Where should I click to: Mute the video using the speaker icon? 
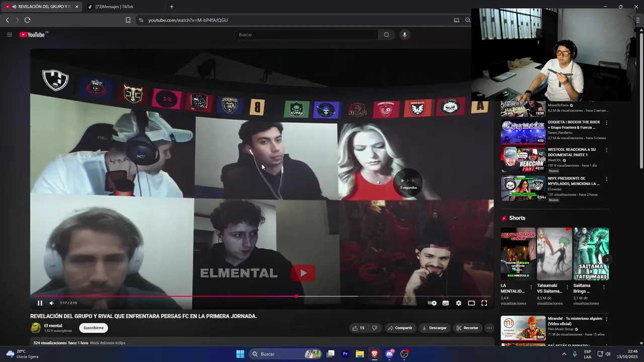pyautogui.click(x=51, y=303)
